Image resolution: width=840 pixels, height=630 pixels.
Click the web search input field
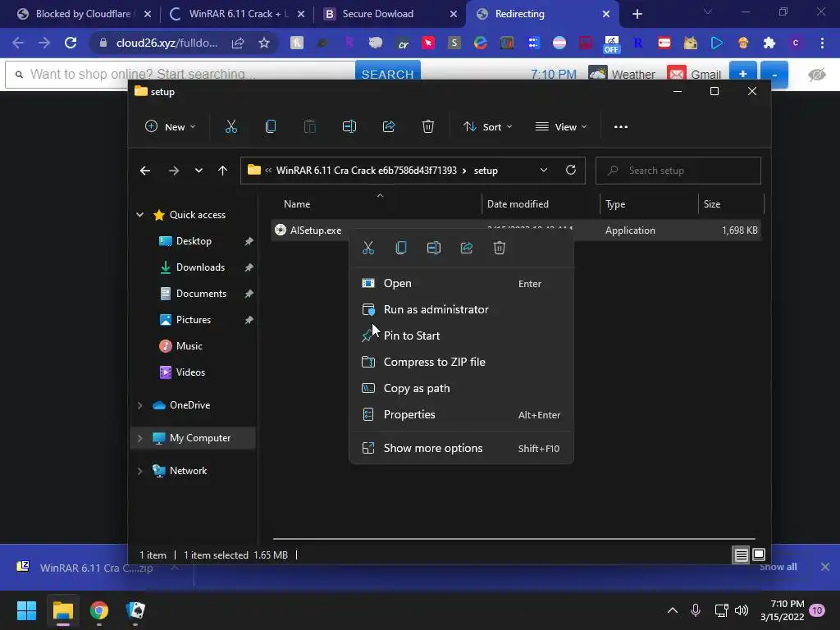tap(180, 75)
